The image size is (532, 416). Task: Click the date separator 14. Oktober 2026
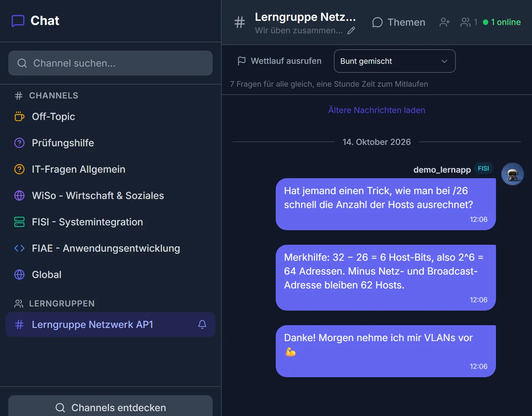(377, 142)
